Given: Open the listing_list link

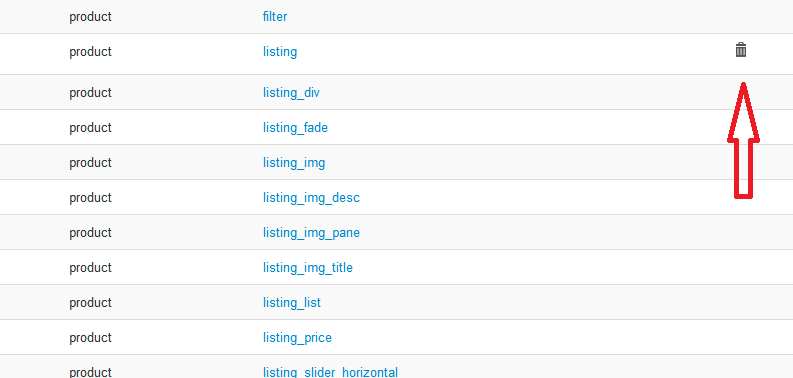Looking at the screenshot, I should point(291,303).
